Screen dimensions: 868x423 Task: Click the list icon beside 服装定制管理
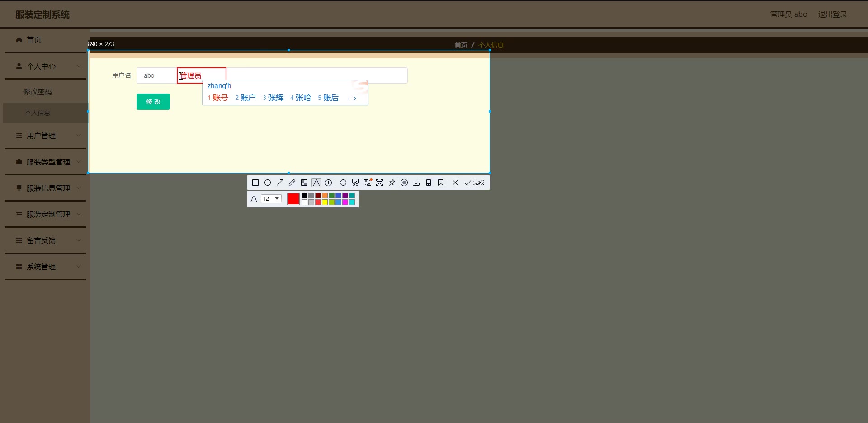point(19,214)
